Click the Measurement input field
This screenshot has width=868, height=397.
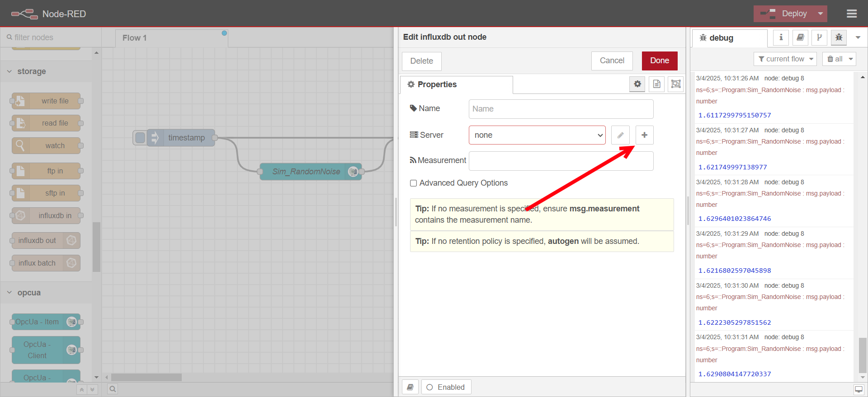[x=561, y=161]
